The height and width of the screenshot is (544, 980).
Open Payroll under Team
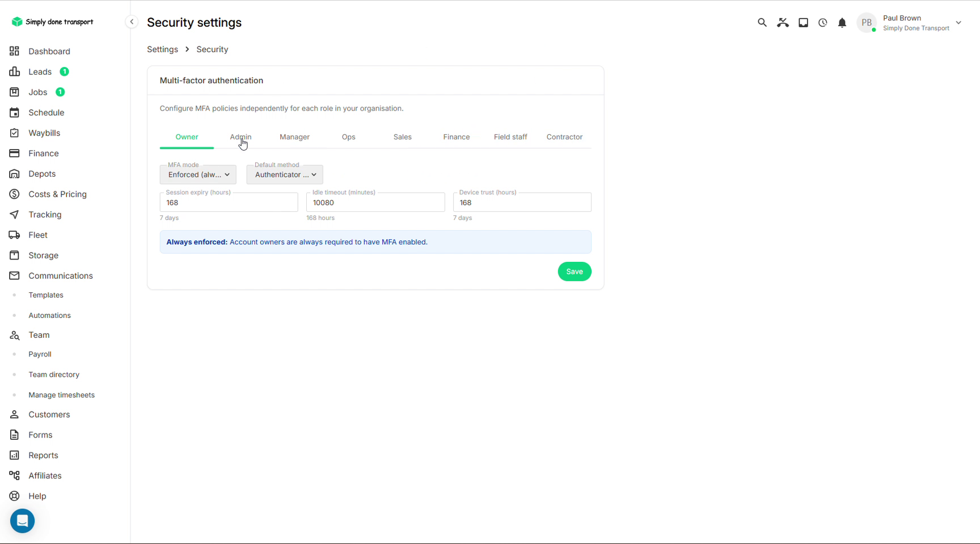click(40, 354)
